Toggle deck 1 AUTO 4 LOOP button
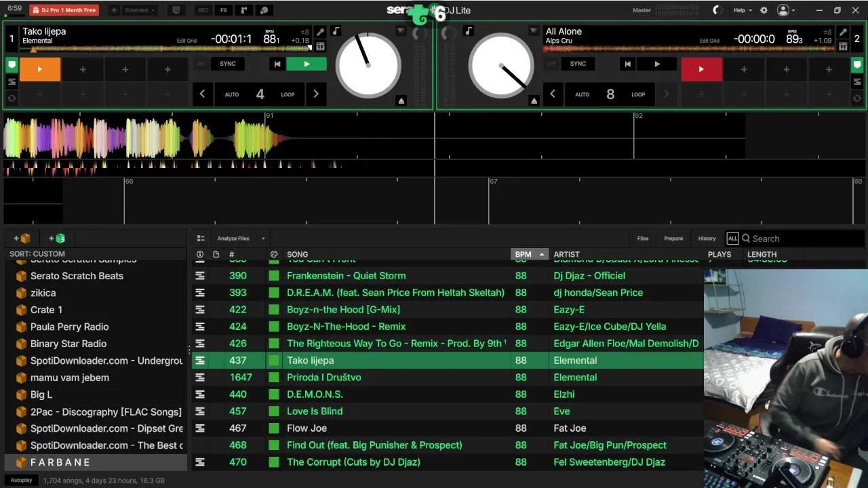Viewport: 868px width, 488px height. [x=260, y=94]
